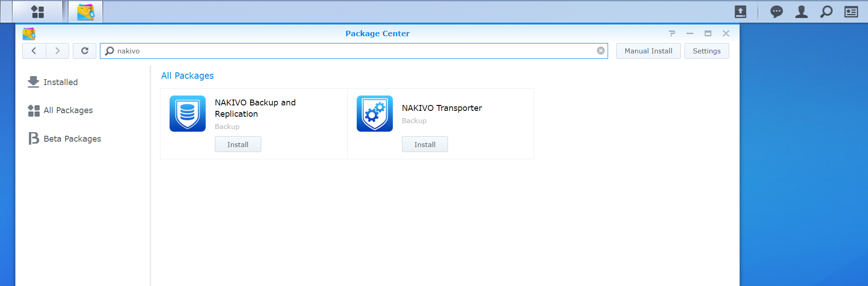
Task: Open the notifications speech bubble icon
Action: 776,12
